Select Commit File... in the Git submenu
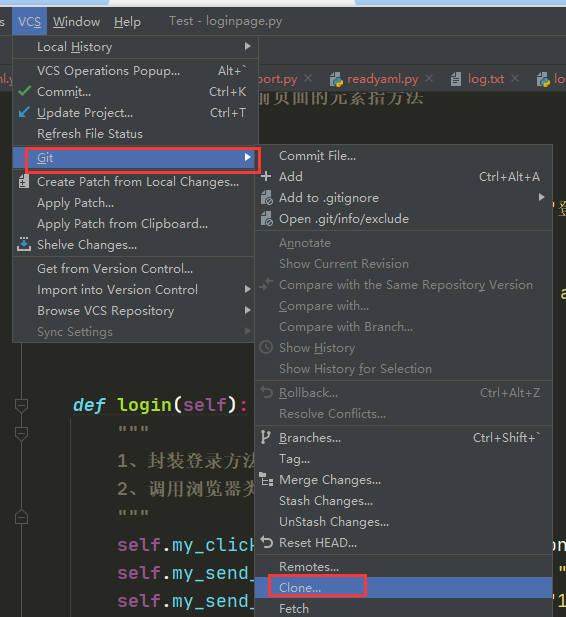The image size is (566, 617). [x=404, y=156]
